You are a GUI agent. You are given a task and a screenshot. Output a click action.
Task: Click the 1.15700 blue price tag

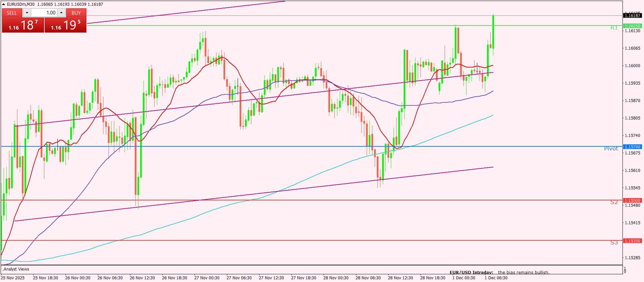632,147
